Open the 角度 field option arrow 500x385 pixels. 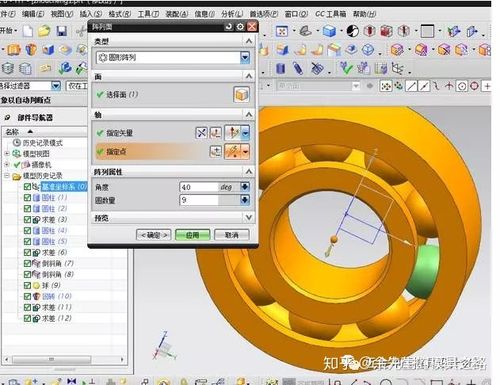245,187
